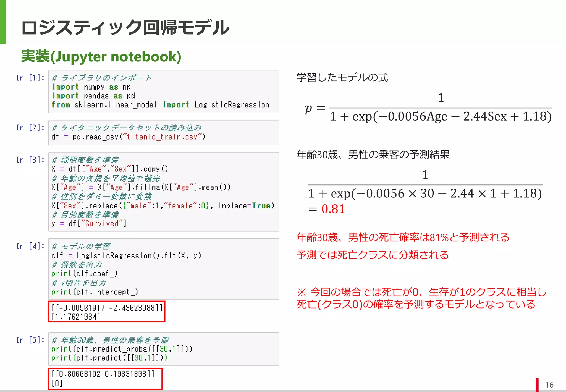This screenshot has width=566, height=392.
Task: Click the comment 説明変数を準備
Action: point(85,160)
